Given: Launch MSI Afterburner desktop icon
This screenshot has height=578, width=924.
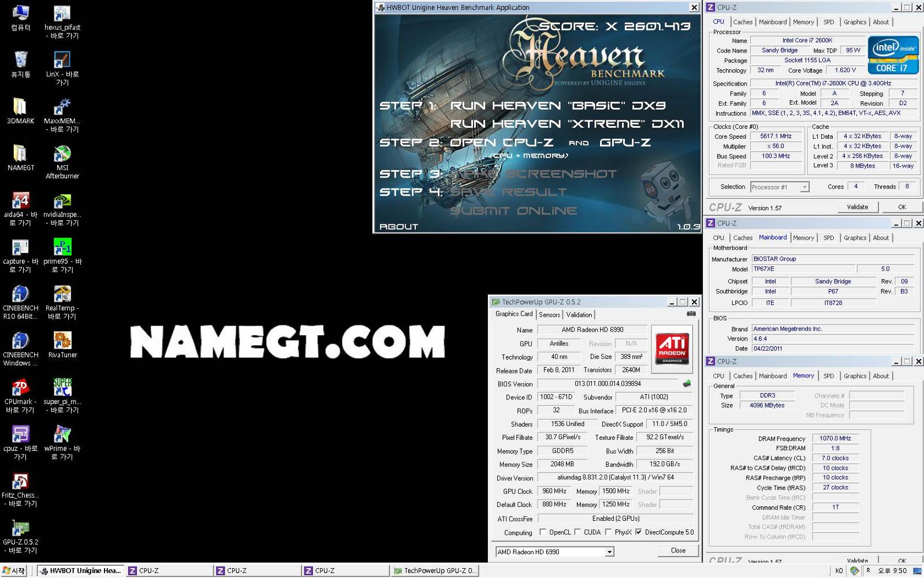Looking at the screenshot, I should [x=62, y=162].
